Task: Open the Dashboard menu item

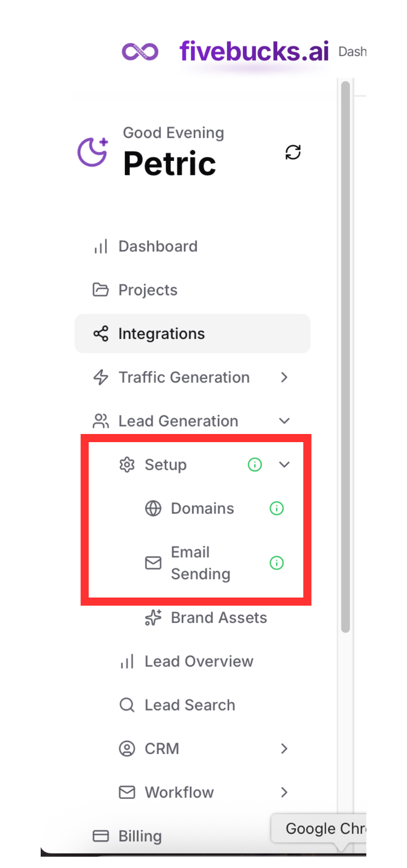Action: pos(157,246)
